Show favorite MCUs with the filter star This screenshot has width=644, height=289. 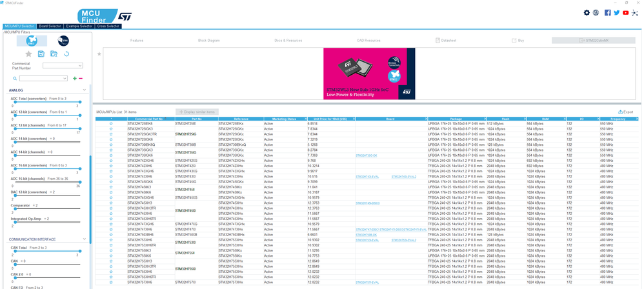tap(28, 54)
